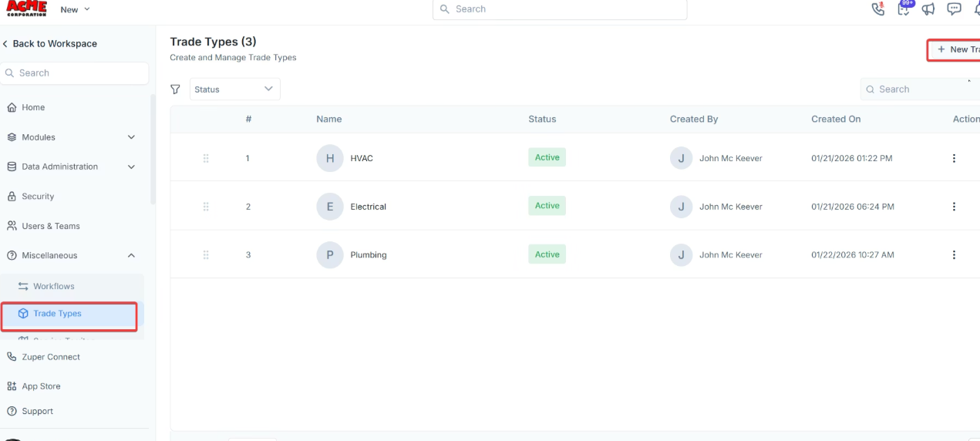Image resolution: width=980 pixels, height=441 pixels.
Task: Click the top global search field
Action: point(559,9)
